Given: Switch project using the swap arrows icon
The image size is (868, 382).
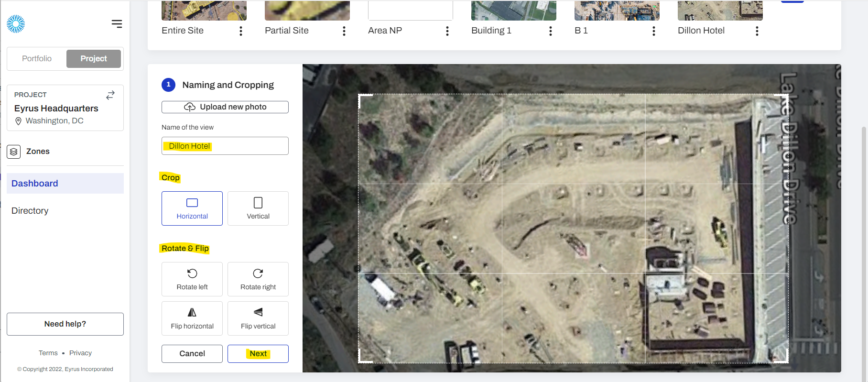Looking at the screenshot, I should coord(110,95).
